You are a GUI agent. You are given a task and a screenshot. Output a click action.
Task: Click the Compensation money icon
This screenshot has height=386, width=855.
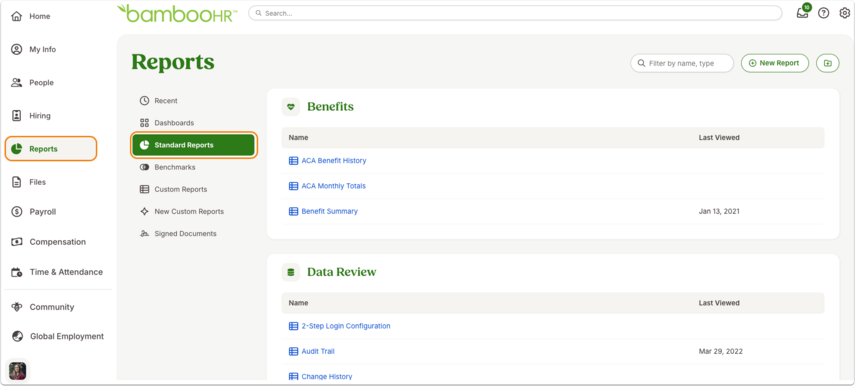click(16, 242)
